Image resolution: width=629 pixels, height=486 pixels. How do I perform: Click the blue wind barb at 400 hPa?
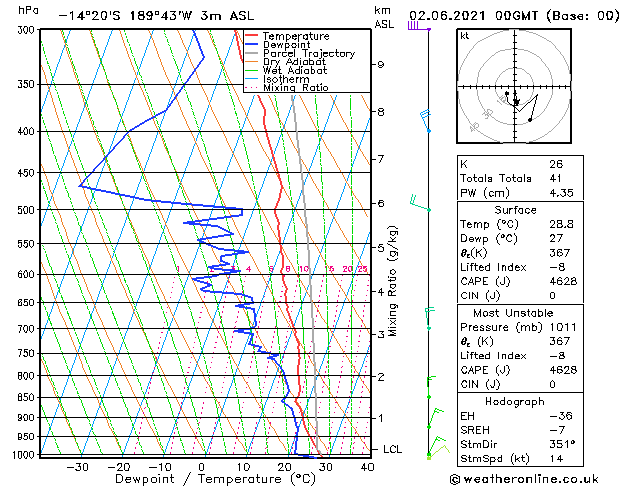pyautogui.click(x=425, y=120)
